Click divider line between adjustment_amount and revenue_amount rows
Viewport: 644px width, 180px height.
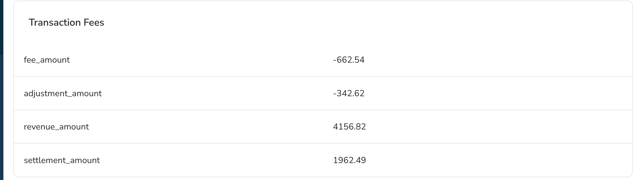tap(323, 110)
